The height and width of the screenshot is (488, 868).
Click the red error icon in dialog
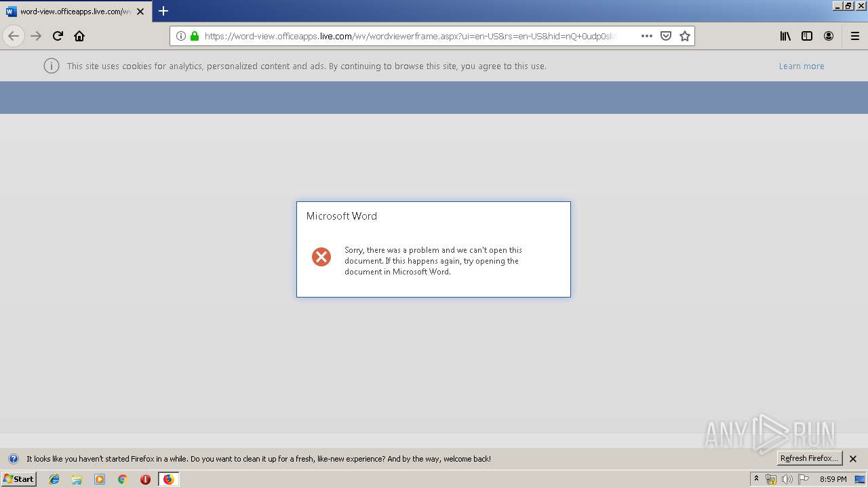(321, 256)
